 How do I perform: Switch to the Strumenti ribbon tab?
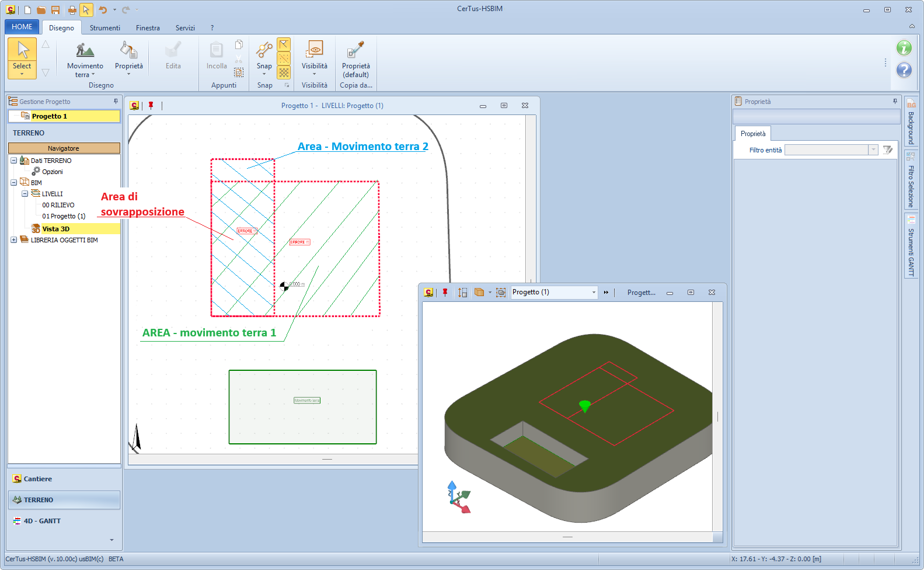pos(104,28)
